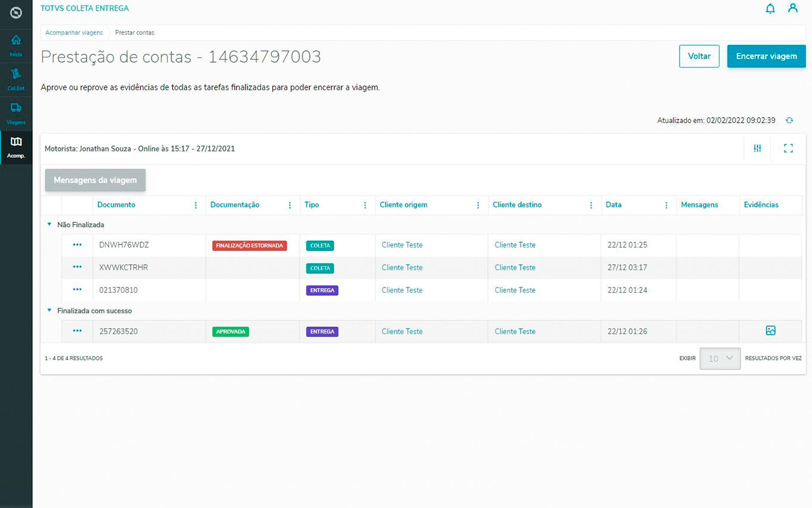
Task: Open the Tipo column options menu
Action: tap(365, 205)
